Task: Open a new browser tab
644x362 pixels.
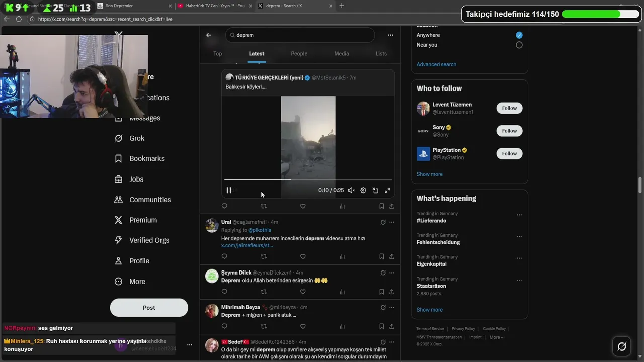Action: [x=342, y=6]
